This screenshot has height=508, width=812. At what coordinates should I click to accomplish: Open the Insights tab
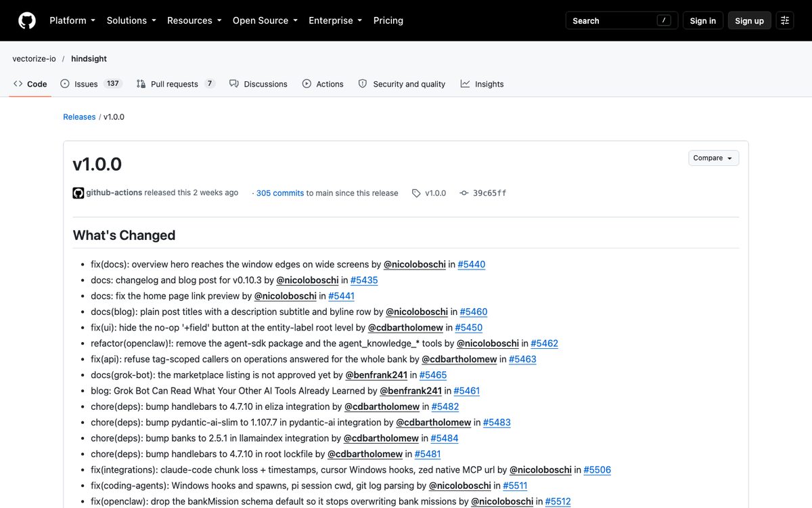[x=482, y=84]
